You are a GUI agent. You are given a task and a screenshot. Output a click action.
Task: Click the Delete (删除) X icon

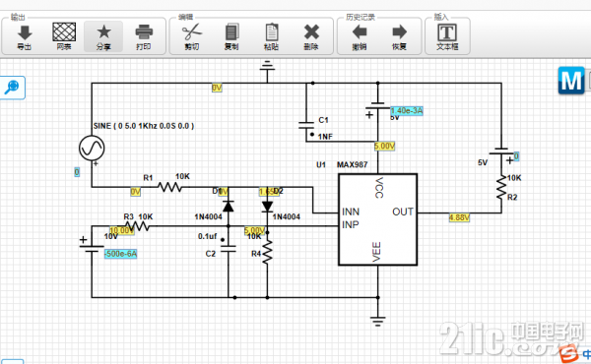311,32
